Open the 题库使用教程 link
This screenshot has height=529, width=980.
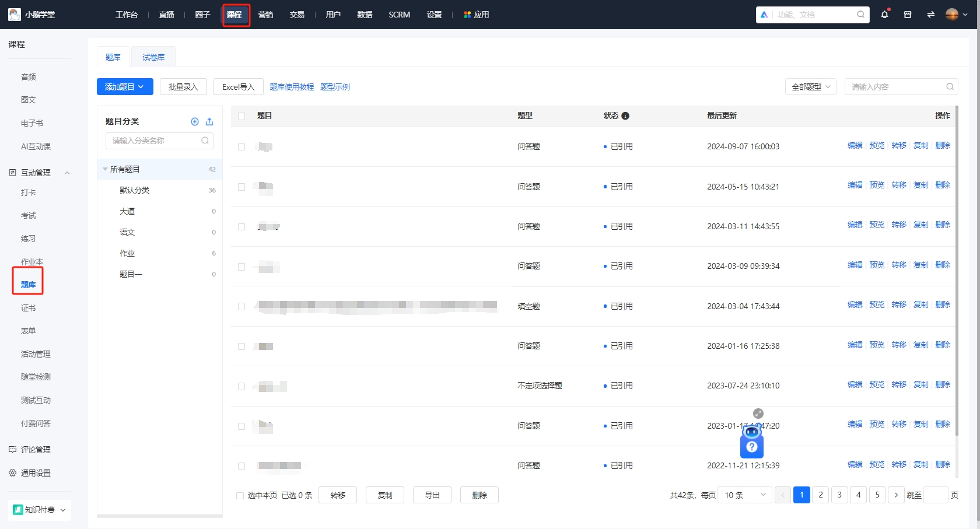click(x=292, y=86)
